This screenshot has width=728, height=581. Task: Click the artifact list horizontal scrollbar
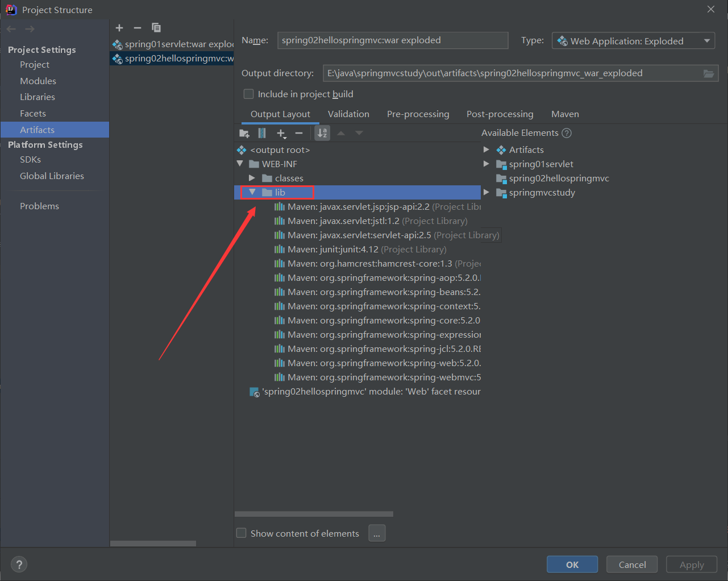tap(153, 543)
